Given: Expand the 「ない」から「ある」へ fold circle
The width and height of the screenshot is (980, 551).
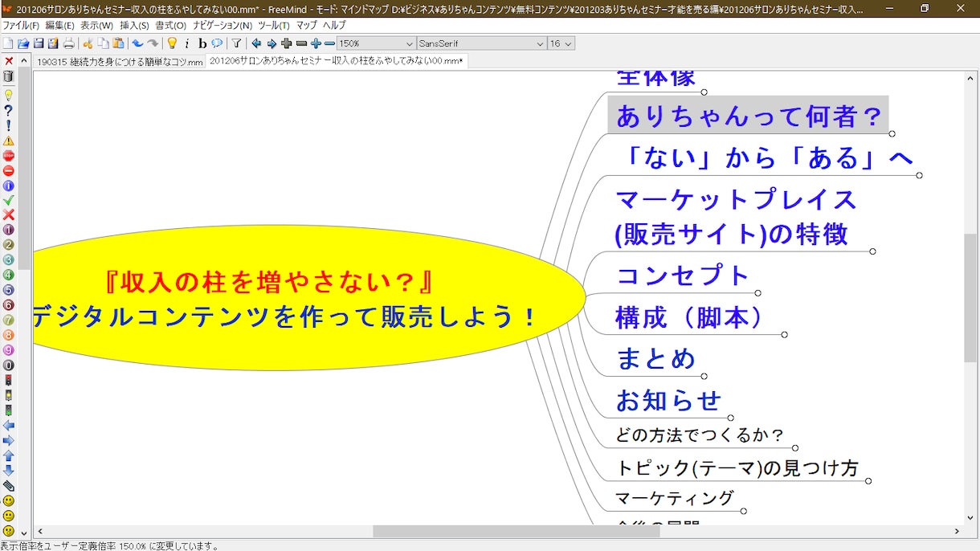Looking at the screenshot, I should [x=919, y=175].
